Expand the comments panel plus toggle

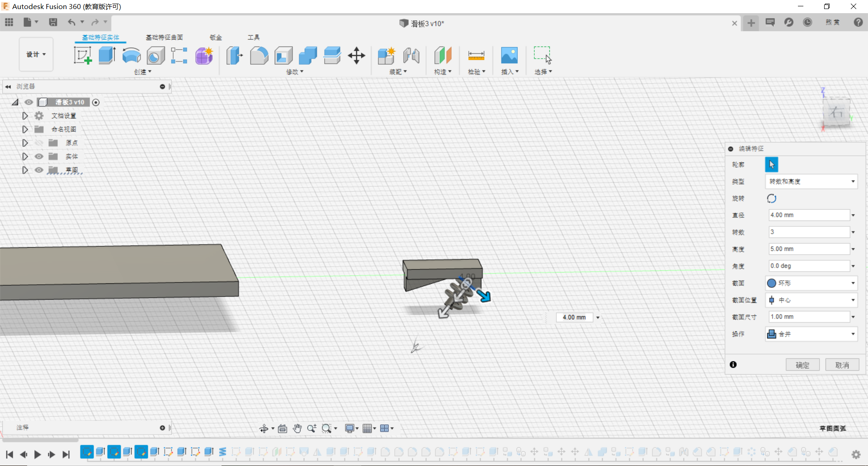coord(162,428)
